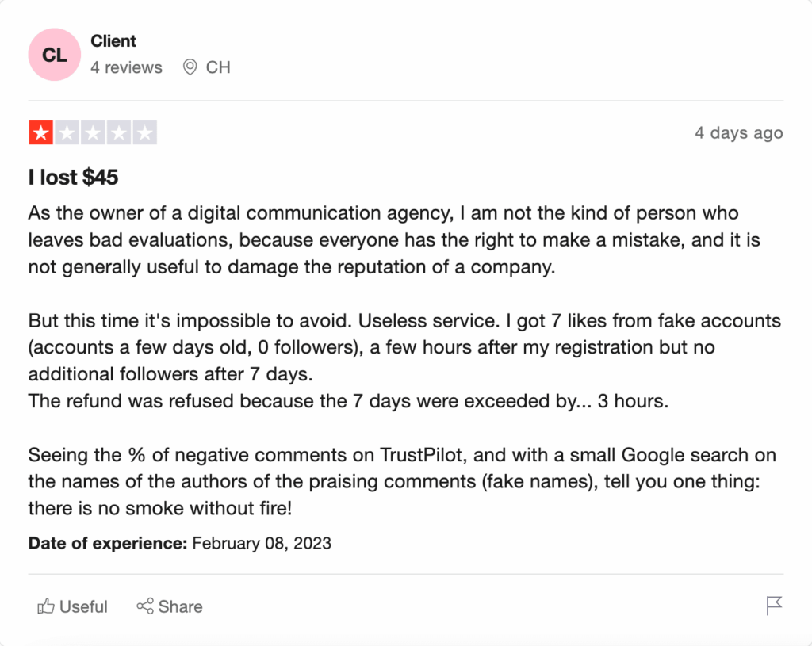Click the 4 days ago timestamp
Screen dimensions: 812x646
pos(738,132)
